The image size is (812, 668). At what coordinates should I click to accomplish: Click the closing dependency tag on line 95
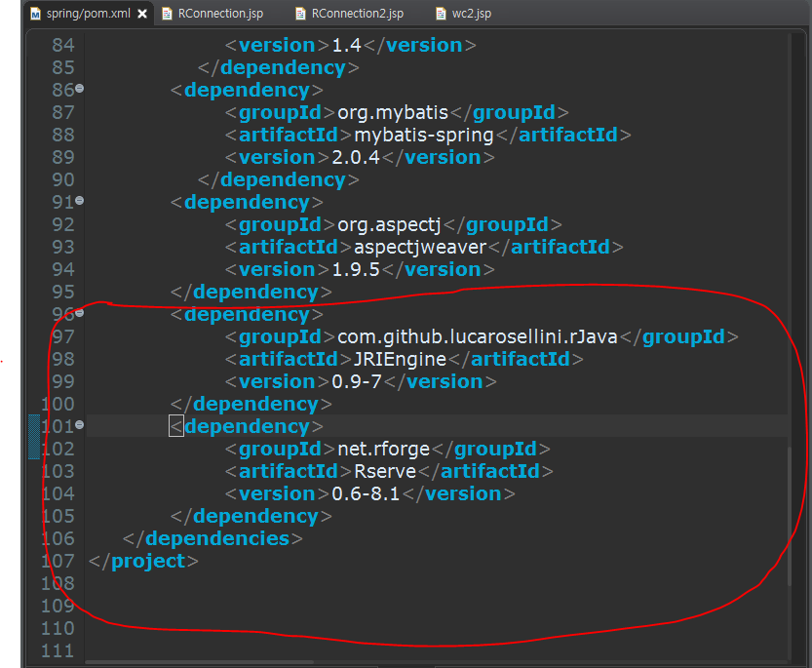(251, 292)
